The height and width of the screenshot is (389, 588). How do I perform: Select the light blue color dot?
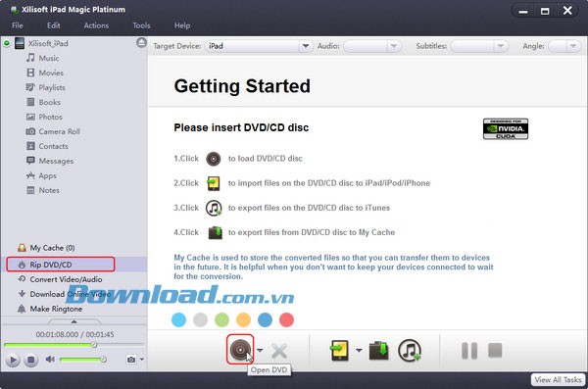tap(179, 320)
